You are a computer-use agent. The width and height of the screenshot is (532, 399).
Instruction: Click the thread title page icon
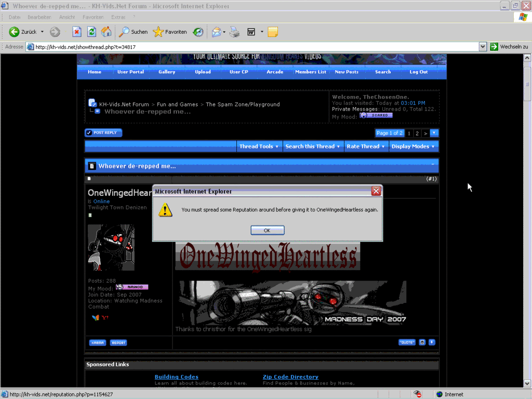tap(91, 166)
